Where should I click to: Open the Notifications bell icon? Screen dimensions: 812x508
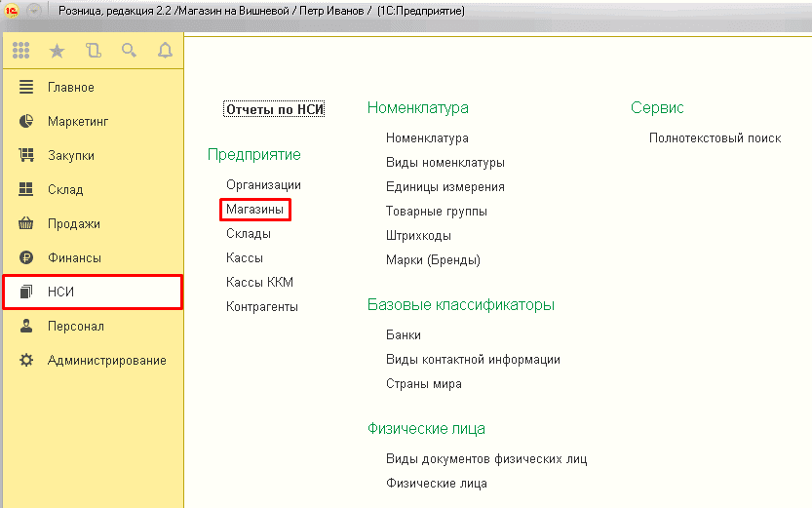[164, 51]
